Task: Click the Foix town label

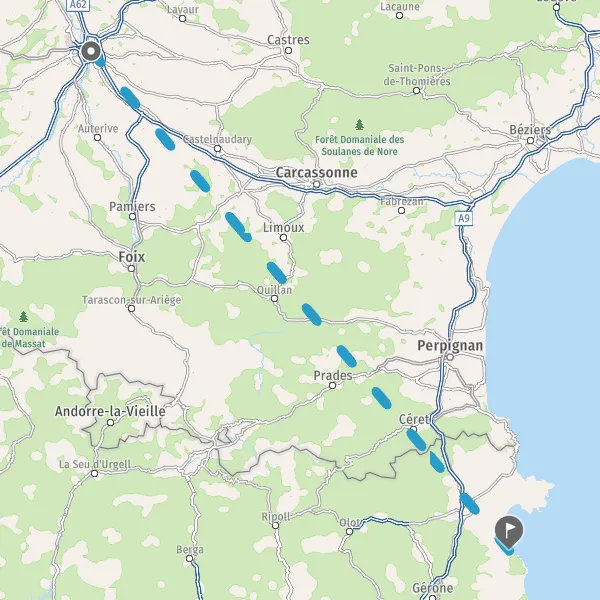Action: (x=132, y=257)
